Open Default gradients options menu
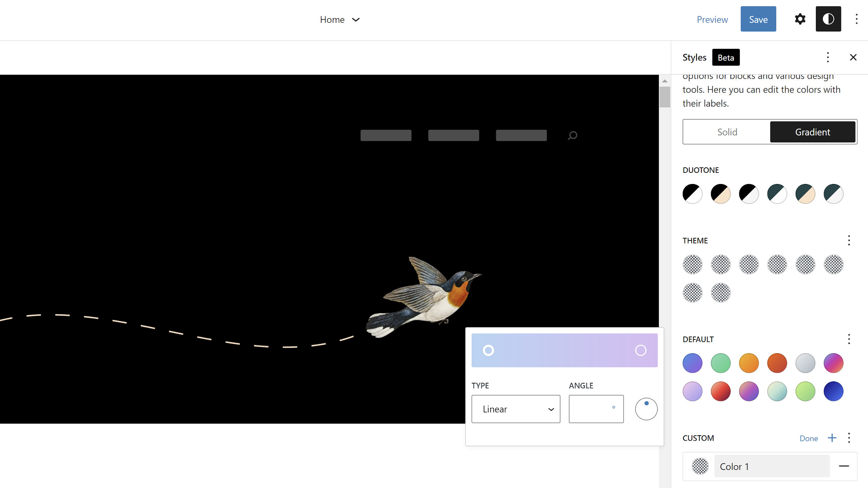This screenshot has height=488, width=868. coord(849,339)
